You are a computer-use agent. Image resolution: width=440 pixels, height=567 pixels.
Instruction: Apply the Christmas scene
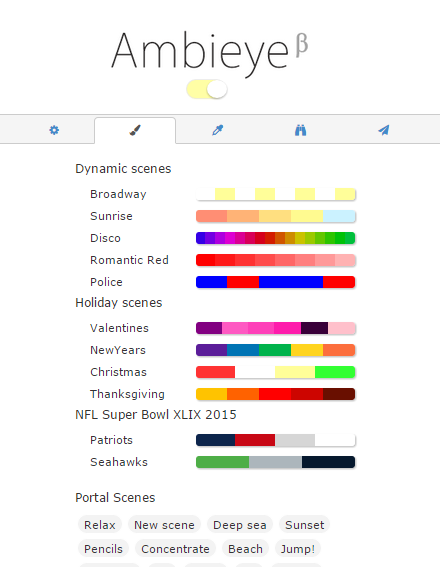pyautogui.click(x=118, y=372)
